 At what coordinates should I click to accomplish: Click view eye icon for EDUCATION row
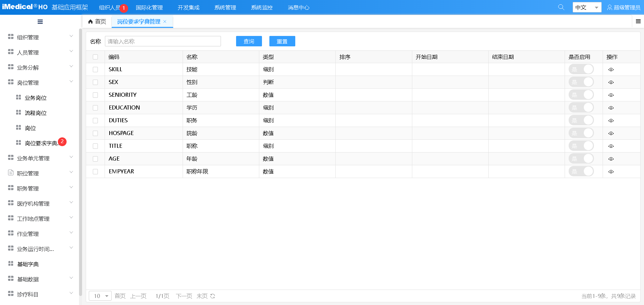coord(611,108)
